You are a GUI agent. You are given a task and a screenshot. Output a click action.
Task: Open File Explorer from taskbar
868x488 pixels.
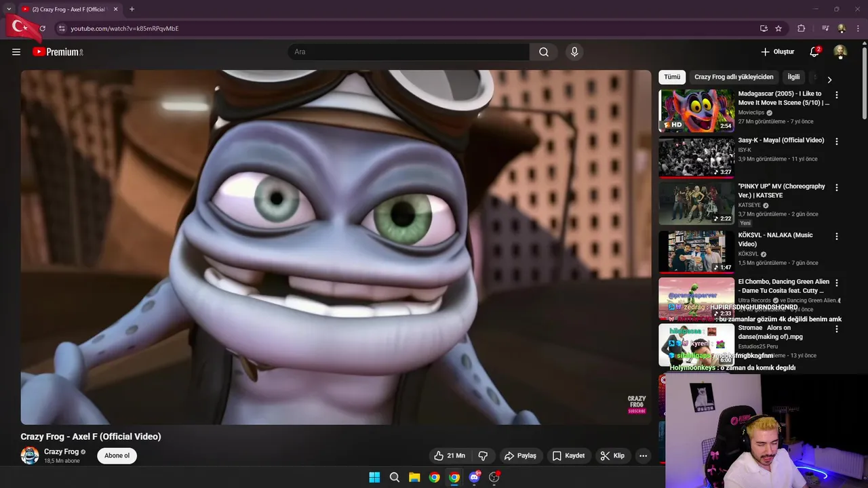414,477
